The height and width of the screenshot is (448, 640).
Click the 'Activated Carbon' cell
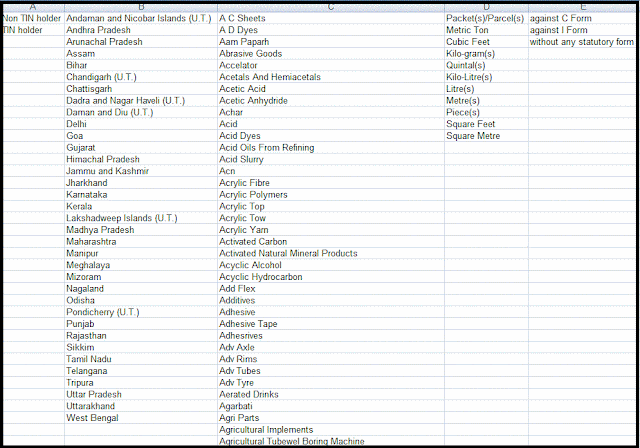331,242
